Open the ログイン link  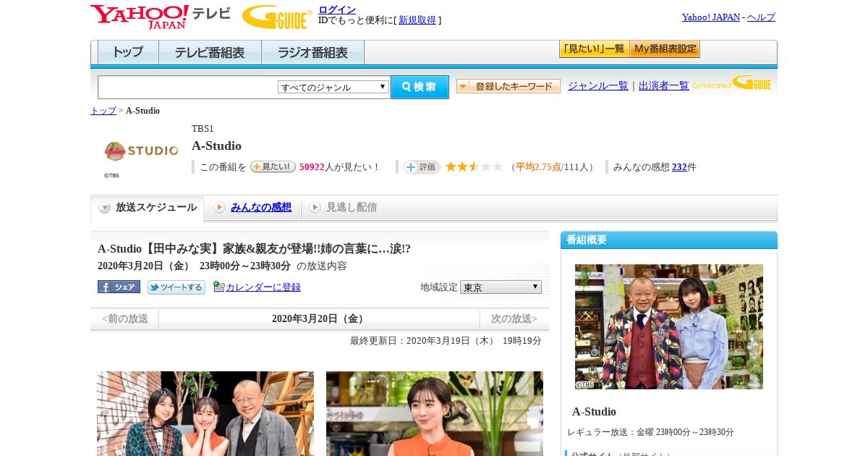tap(337, 9)
